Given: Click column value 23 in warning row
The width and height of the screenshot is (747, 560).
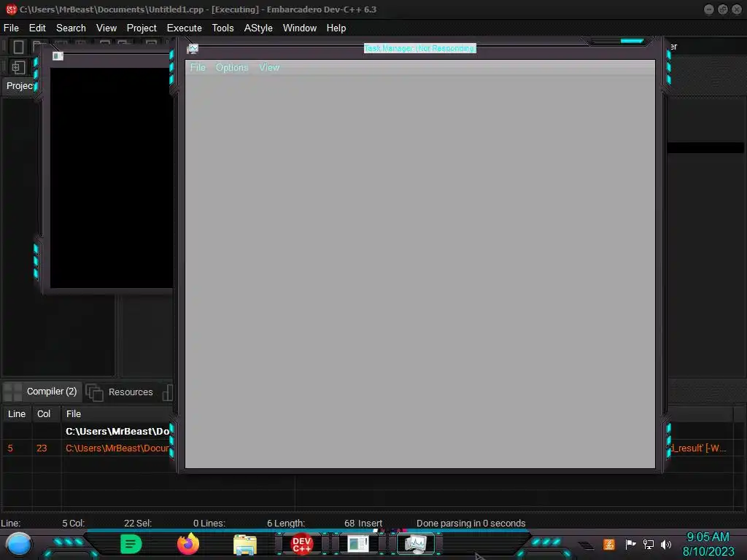Looking at the screenshot, I should point(42,448).
